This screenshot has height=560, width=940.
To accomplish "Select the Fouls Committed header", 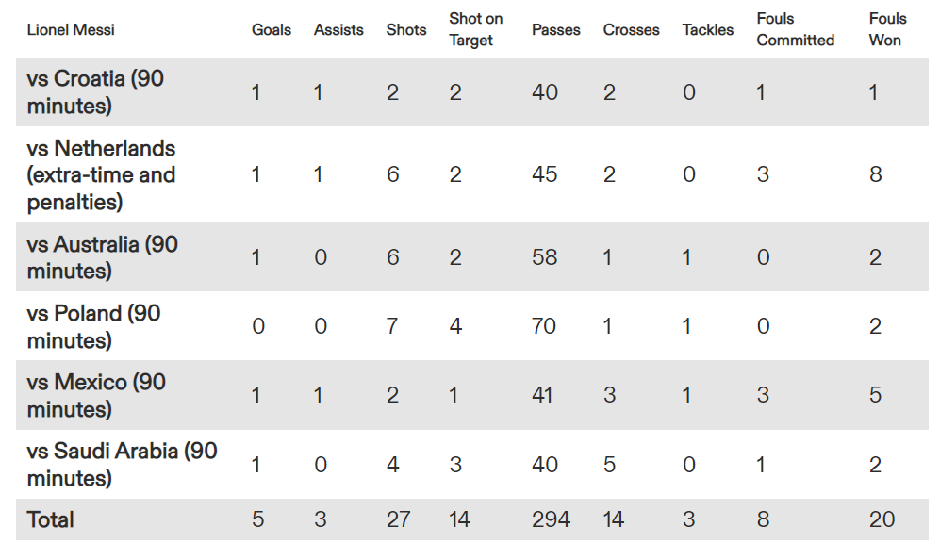I will 795,29.
